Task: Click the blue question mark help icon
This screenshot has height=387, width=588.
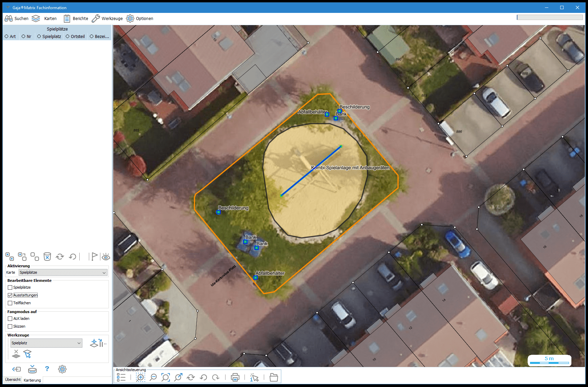Action: [47, 369]
